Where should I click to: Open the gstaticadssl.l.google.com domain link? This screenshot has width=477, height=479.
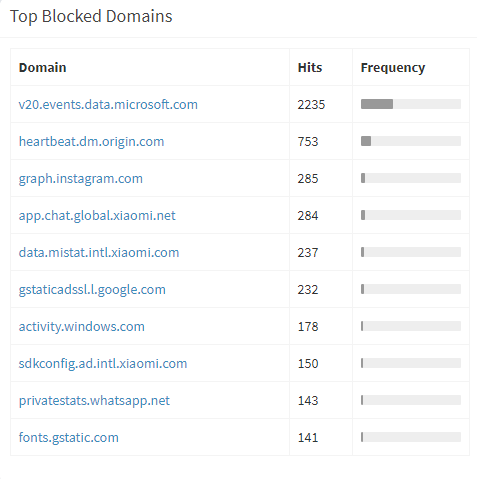point(92,289)
